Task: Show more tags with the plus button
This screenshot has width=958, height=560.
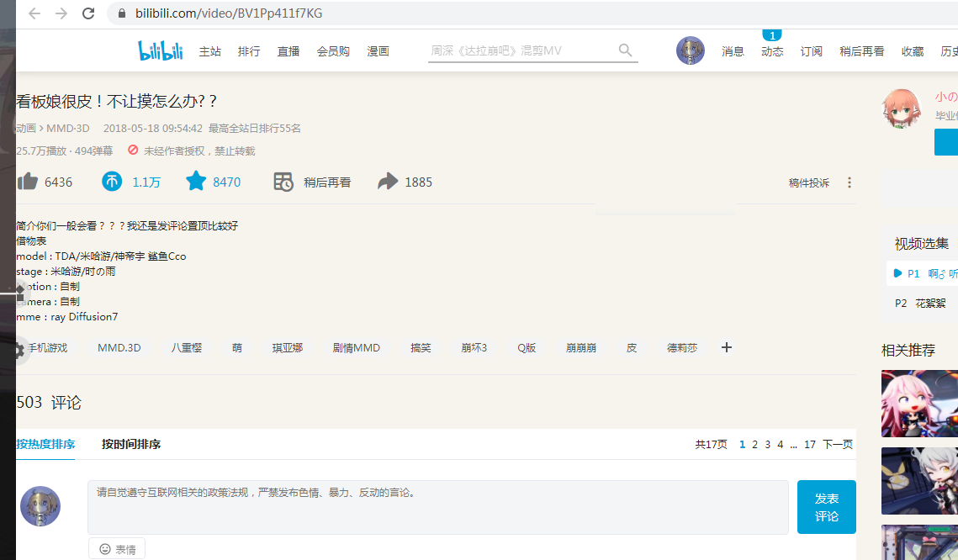Action: point(726,347)
